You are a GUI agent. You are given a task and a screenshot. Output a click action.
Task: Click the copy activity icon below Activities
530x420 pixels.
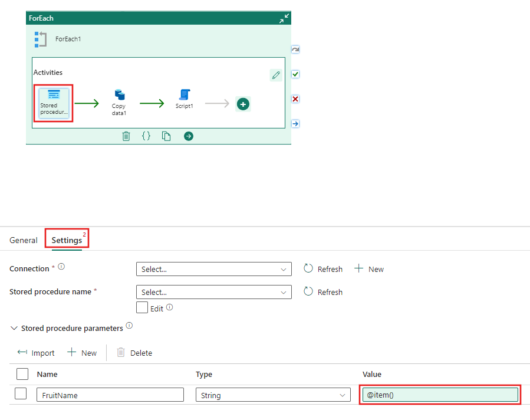pyautogui.click(x=166, y=136)
